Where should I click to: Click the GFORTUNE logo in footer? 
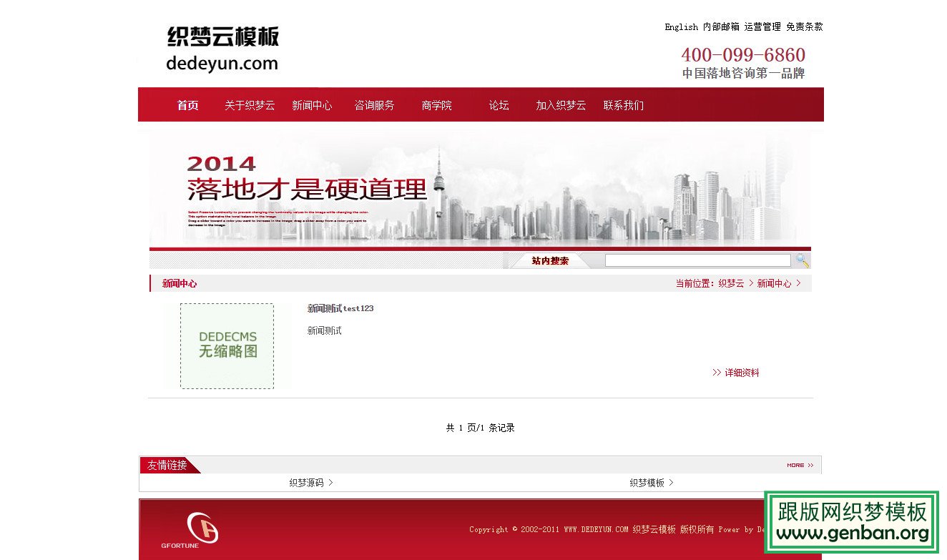point(202,529)
